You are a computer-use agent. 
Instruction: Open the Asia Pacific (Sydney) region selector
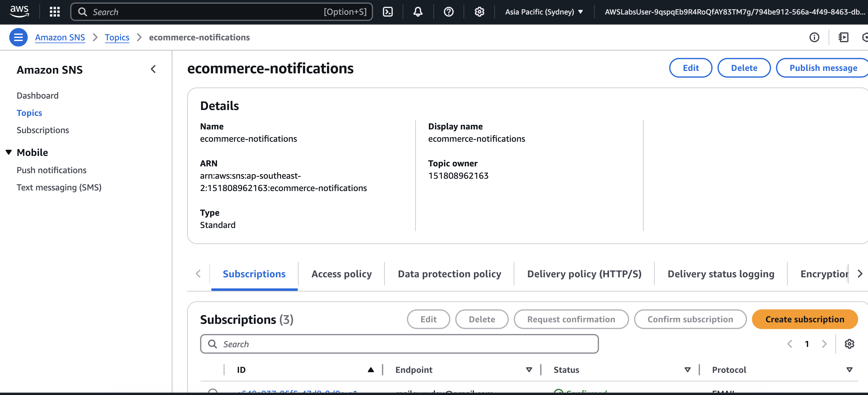point(544,12)
